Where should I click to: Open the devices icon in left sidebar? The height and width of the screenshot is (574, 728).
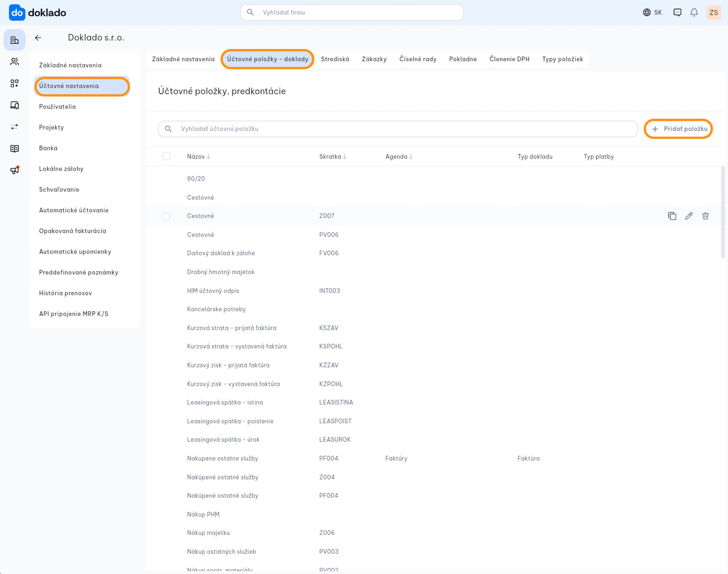pyautogui.click(x=14, y=105)
